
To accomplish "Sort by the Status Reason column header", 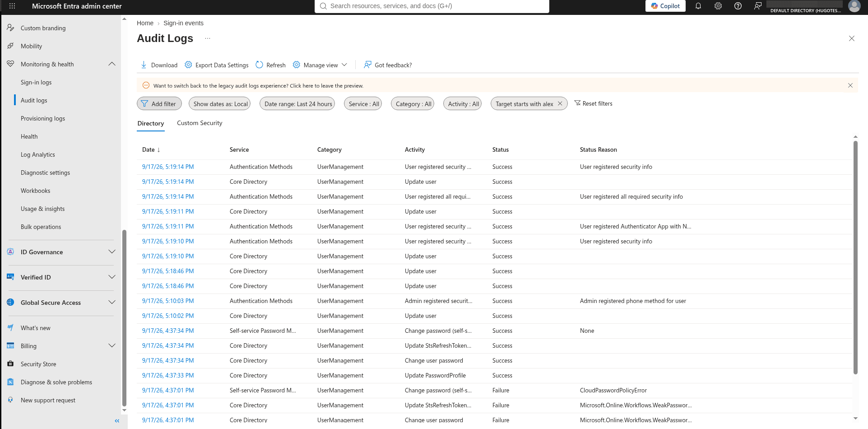I will click(598, 149).
